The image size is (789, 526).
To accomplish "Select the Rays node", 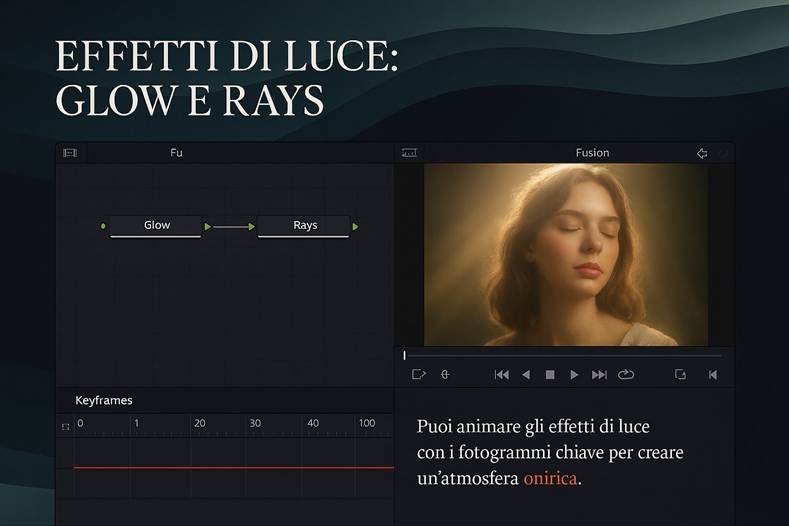I will click(x=304, y=226).
